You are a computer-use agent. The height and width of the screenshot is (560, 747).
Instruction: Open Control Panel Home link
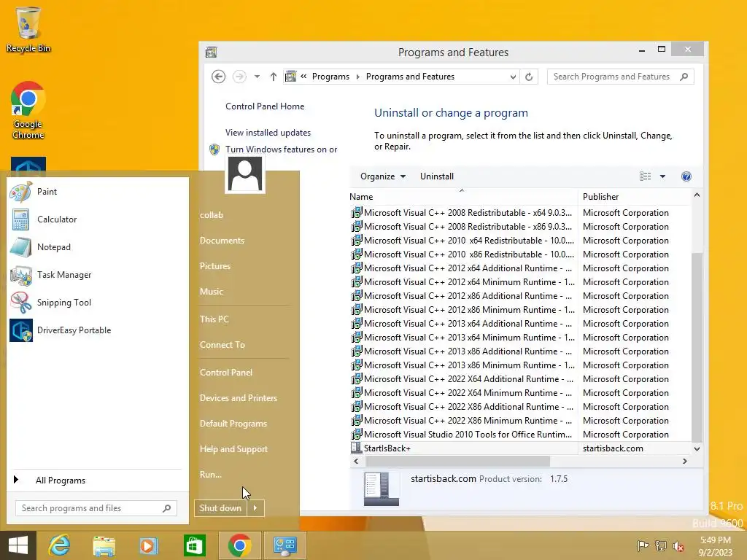tap(265, 106)
